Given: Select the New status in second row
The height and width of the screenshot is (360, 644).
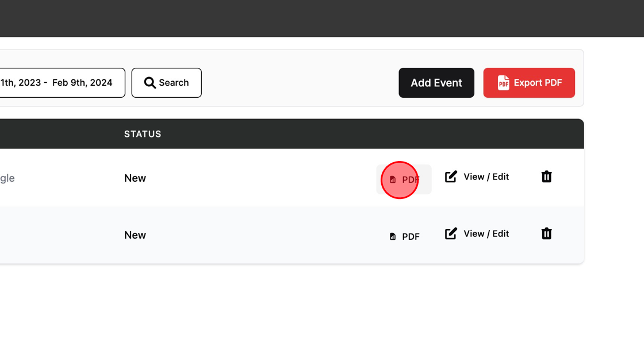Looking at the screenshot, I should 135,235.
